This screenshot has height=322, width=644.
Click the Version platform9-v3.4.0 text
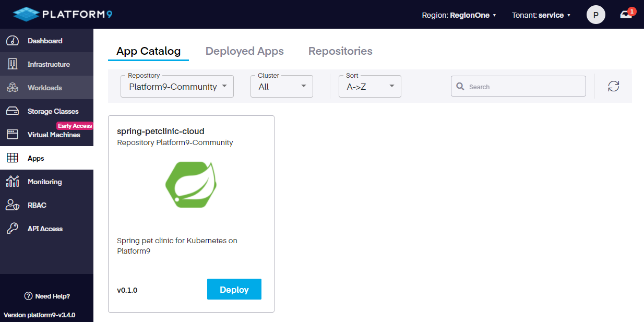pos(40,315)
